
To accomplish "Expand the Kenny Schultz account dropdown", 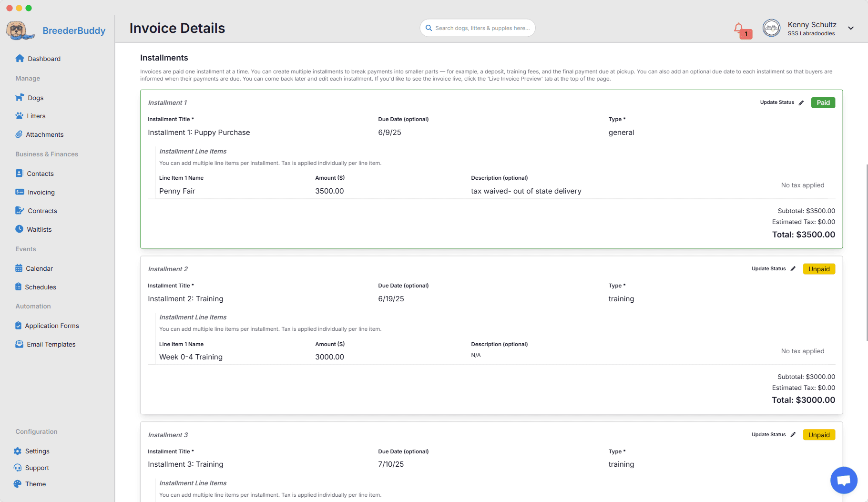I will click(851, 28).
